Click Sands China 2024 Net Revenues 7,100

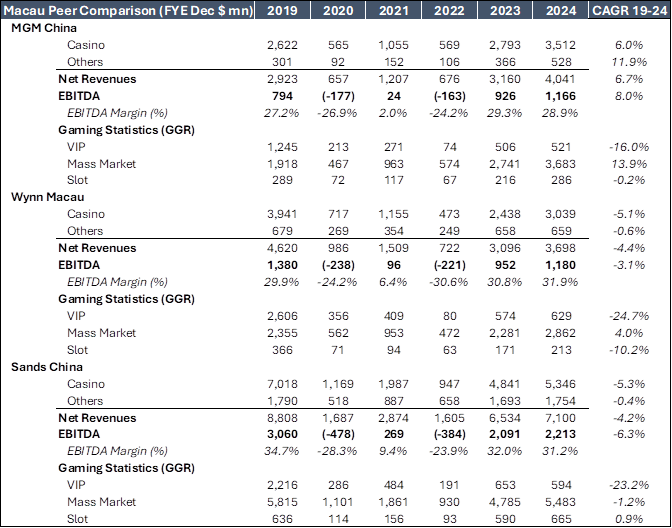561,417
